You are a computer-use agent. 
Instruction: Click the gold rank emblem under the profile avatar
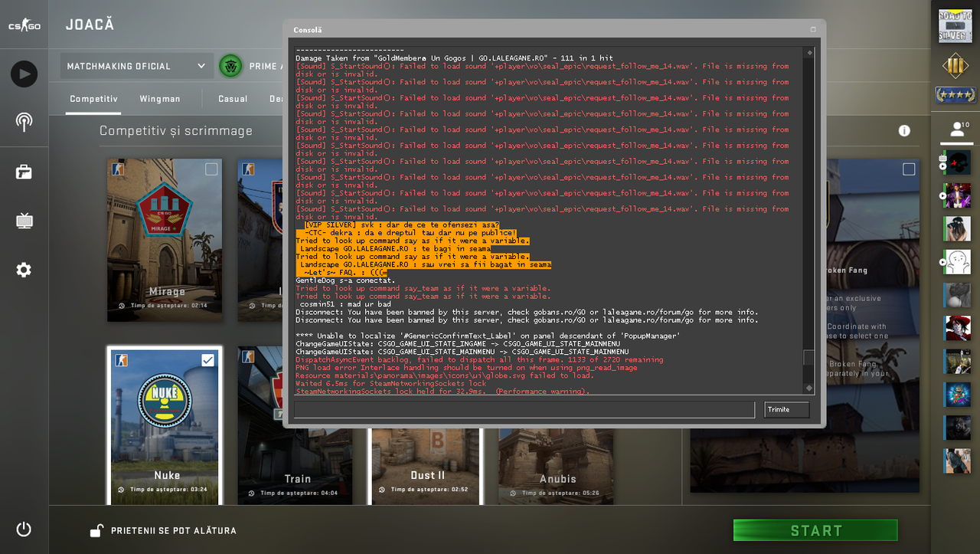955,67
